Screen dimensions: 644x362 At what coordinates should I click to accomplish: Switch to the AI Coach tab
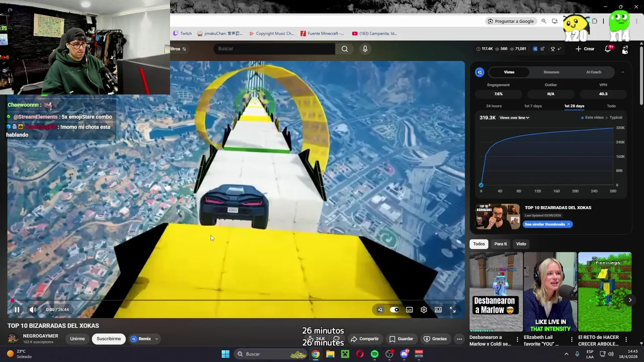[x=594, y=72]
